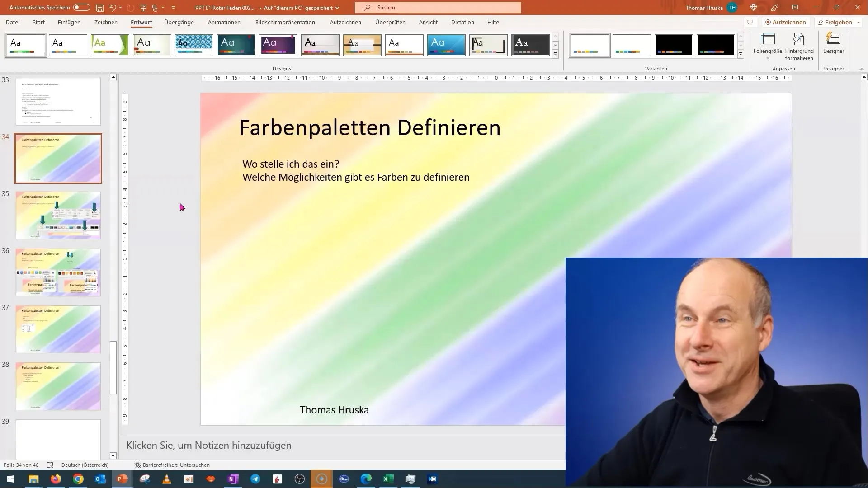Select the first white variant
The width and height of the screenshot is (868, 488).
(x=590, y=45)
